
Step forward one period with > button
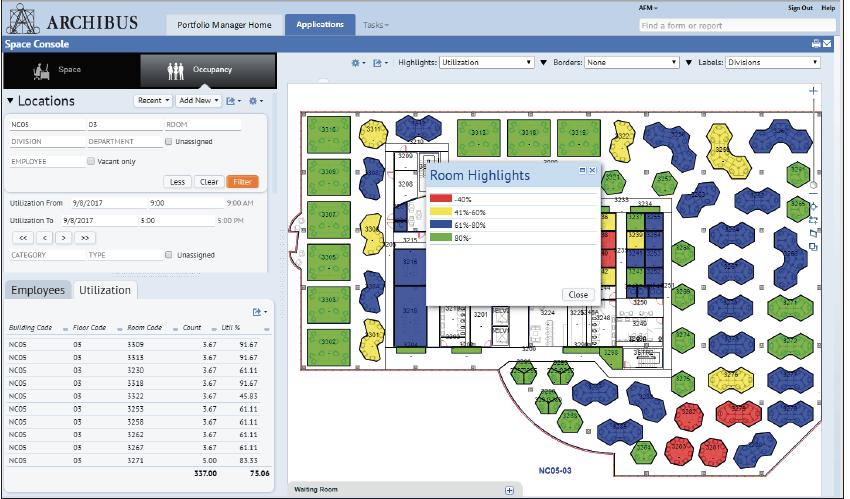pos(63,238)
